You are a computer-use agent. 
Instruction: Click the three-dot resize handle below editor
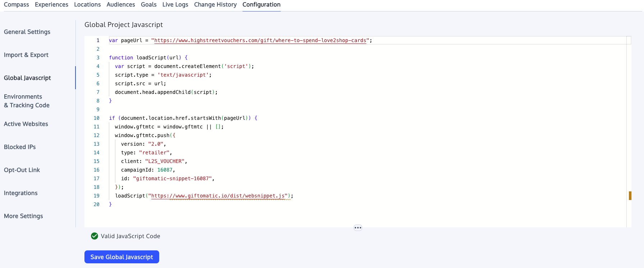(358, 228)
